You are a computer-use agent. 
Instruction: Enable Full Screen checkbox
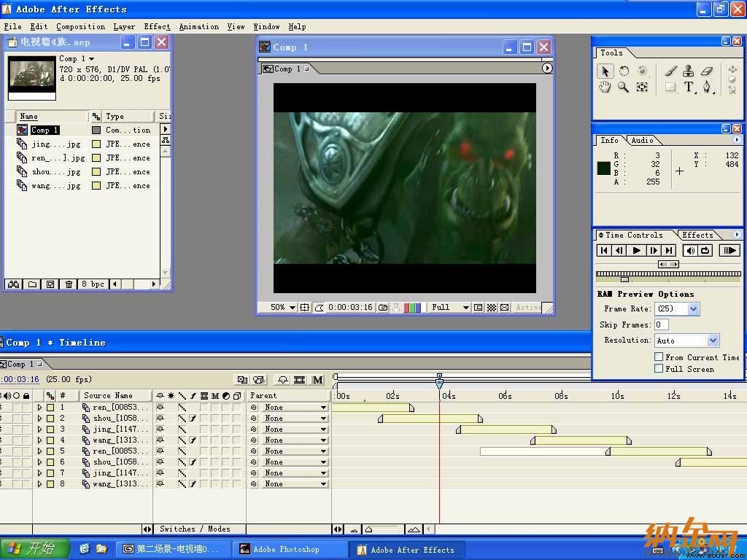tap(659, 368)
